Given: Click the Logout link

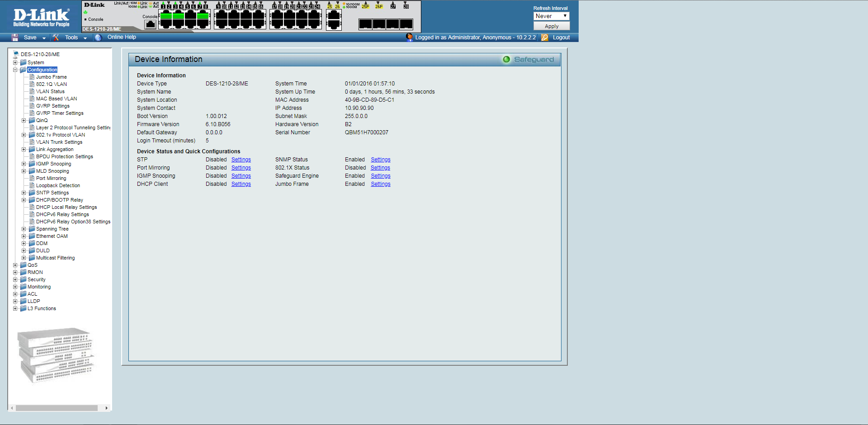Looking at the screenshot, I should coord(561,38).
